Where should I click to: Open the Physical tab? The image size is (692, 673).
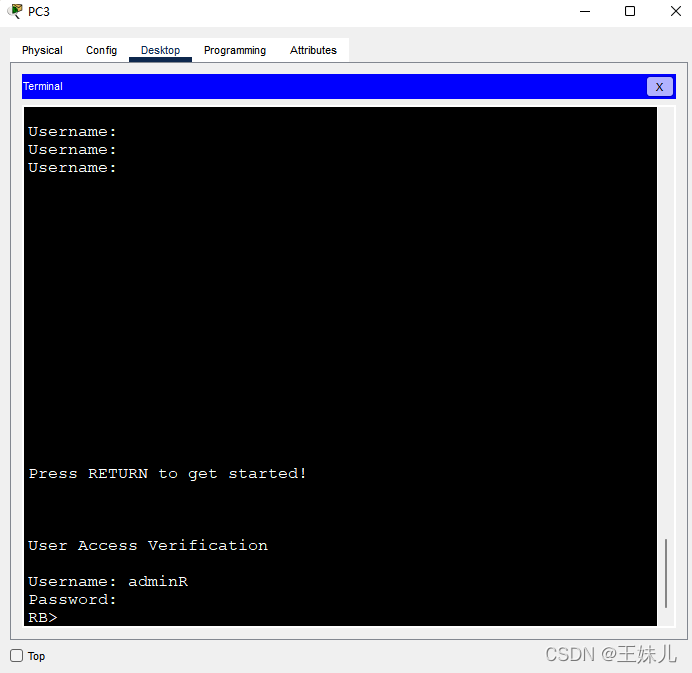[42, 50]
